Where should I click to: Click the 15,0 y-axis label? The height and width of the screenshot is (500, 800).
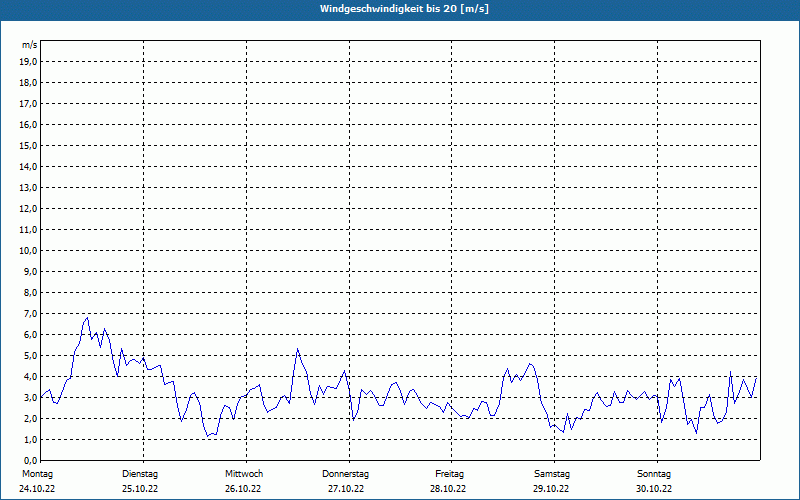coord(28,145)
